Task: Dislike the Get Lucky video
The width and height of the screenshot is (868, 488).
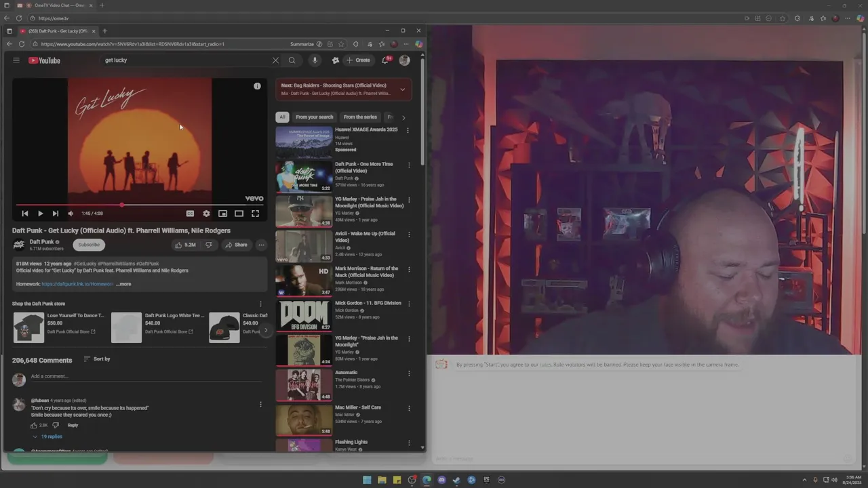Action: tap(209, 245)
